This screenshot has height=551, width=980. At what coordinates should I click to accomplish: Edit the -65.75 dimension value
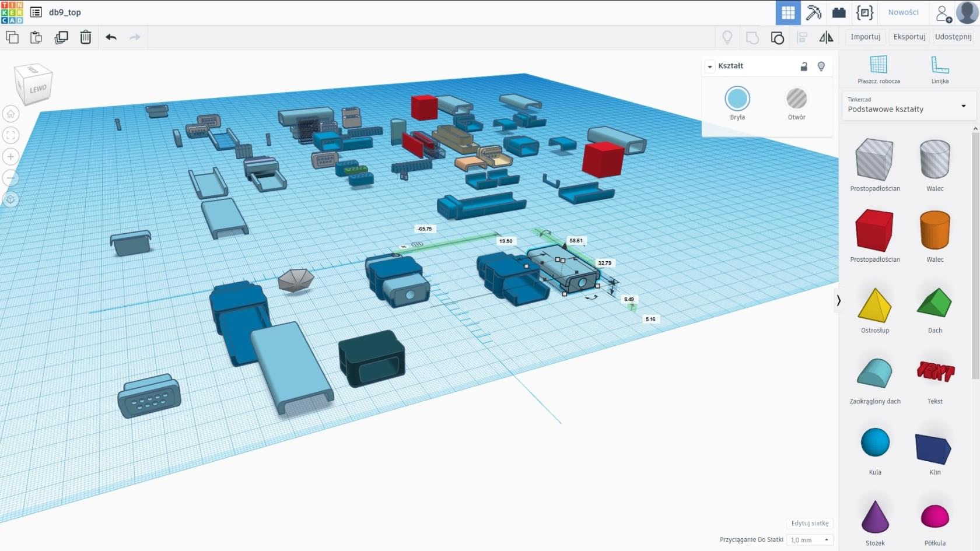425,229
